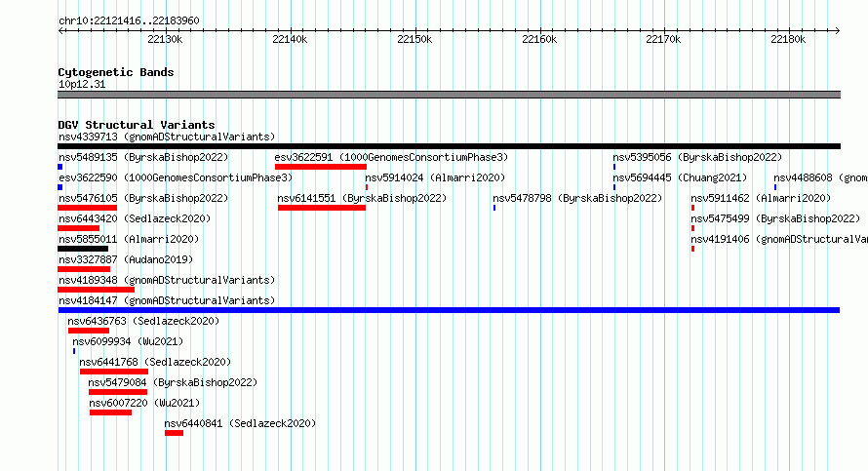This screenshot has width=868, height=471.
Task: Open nsv6007220 Wu2021 label
Action: [x=144, y=403]
